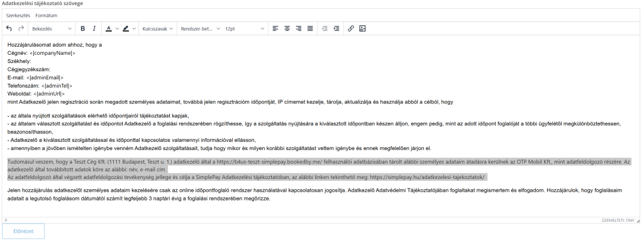The width and height of the screenshot is (644, 242).
Task: Open the text color picker arrow
Action: 117,29
